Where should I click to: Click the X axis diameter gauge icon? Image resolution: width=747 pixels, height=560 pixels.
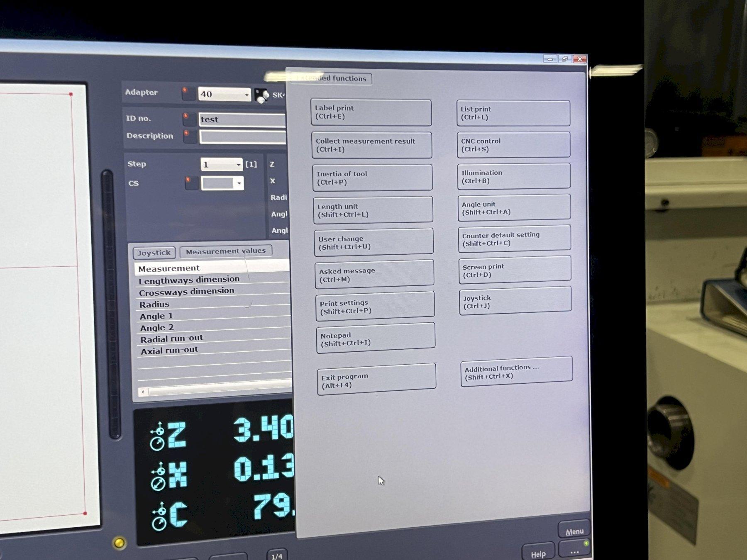[x=158, y=484]
